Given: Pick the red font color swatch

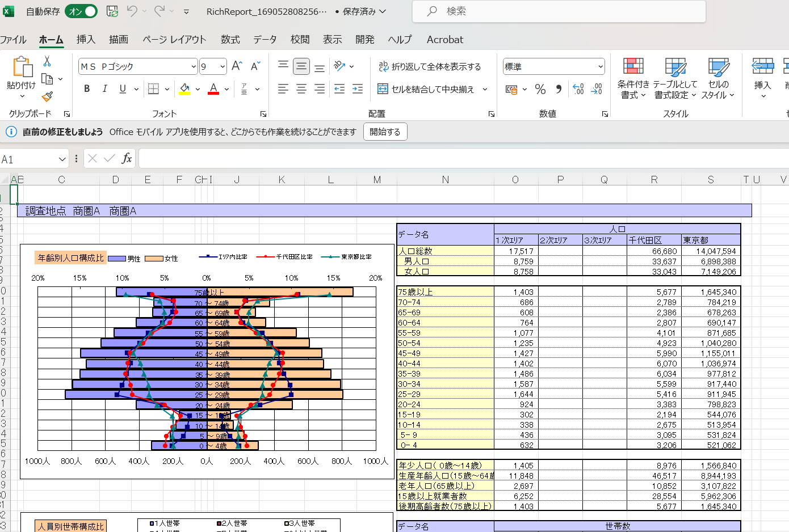Looking at the screenshot, I should click(x=213, y=89).
